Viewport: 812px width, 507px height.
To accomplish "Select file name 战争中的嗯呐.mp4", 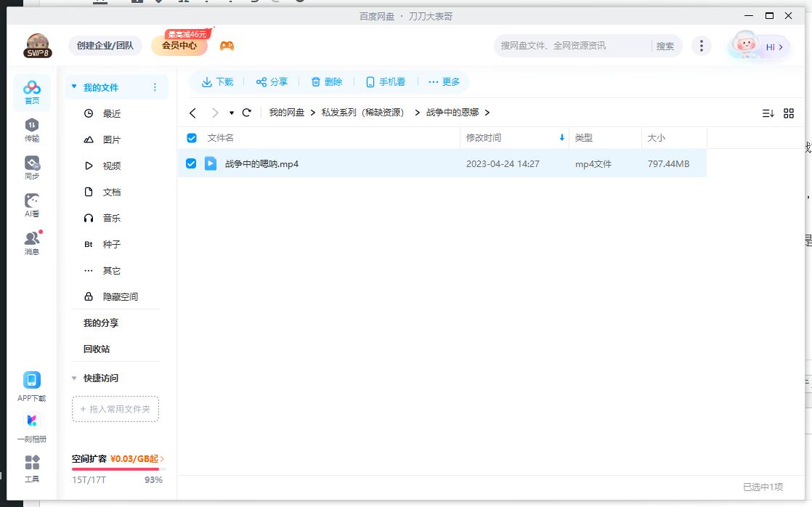I will (261, 164).
